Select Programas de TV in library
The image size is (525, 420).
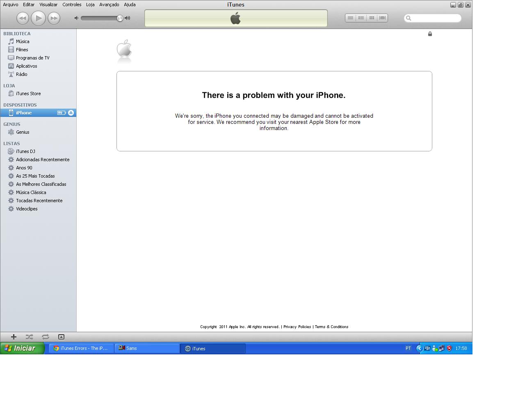coord(38,58)
